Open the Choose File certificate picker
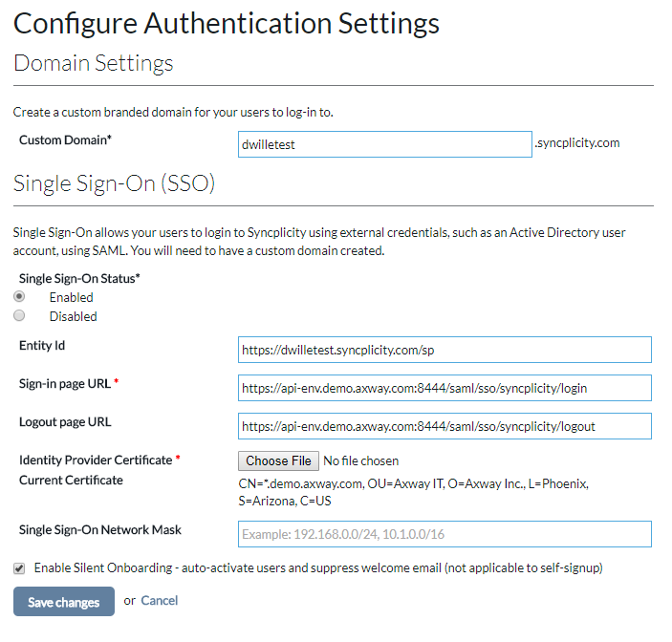This screenshot has height=642, width=672. point(278,460)
